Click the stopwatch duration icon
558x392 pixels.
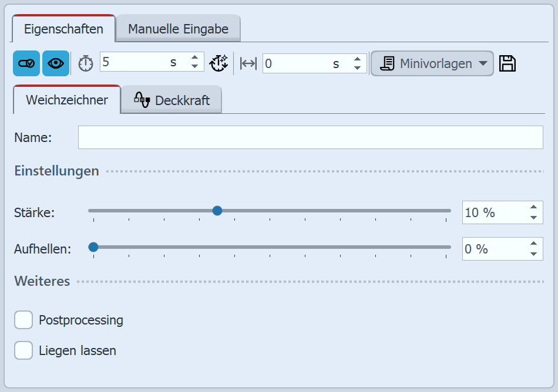click(x=86, y=63)
